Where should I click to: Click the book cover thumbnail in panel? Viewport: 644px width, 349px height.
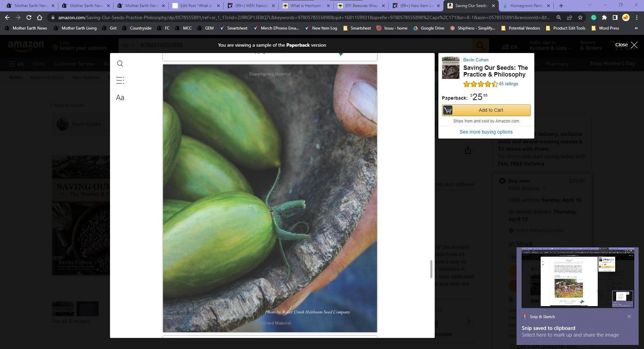(x=451, y=68)
